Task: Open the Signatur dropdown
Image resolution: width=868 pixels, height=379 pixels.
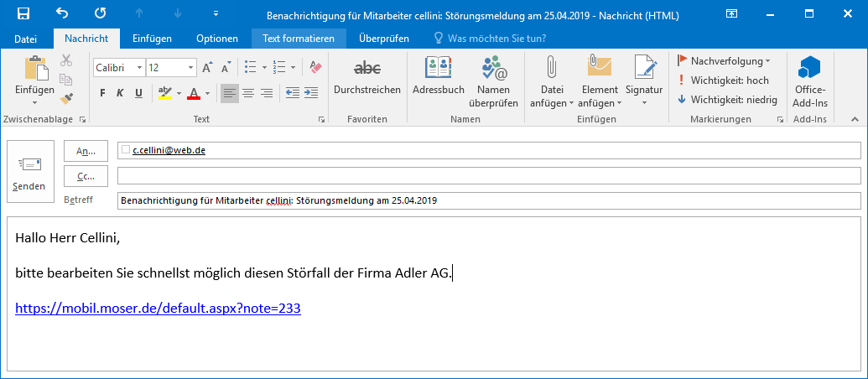Action: 644,81
